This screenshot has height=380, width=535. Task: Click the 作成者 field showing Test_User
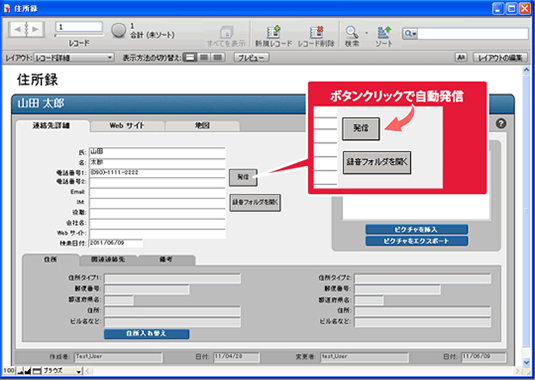click(x=118, y=357)
